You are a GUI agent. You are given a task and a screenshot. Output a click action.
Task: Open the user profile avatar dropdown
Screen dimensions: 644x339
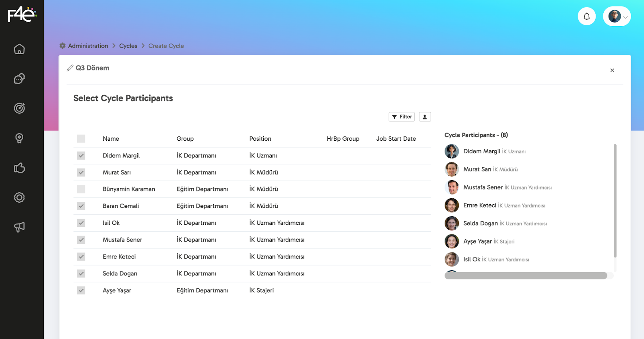click(617, 16)
